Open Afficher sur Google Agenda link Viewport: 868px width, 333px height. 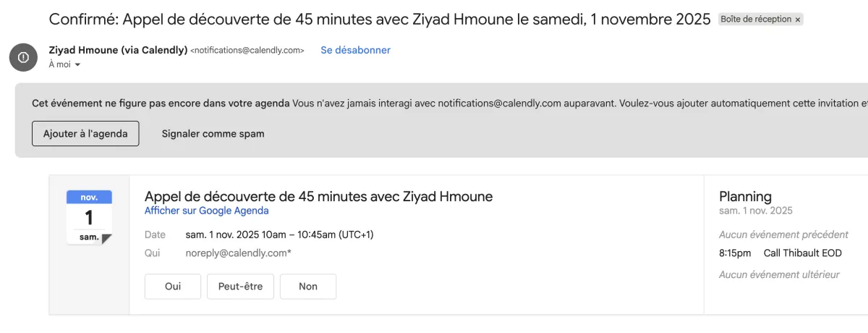coord(206,211)
